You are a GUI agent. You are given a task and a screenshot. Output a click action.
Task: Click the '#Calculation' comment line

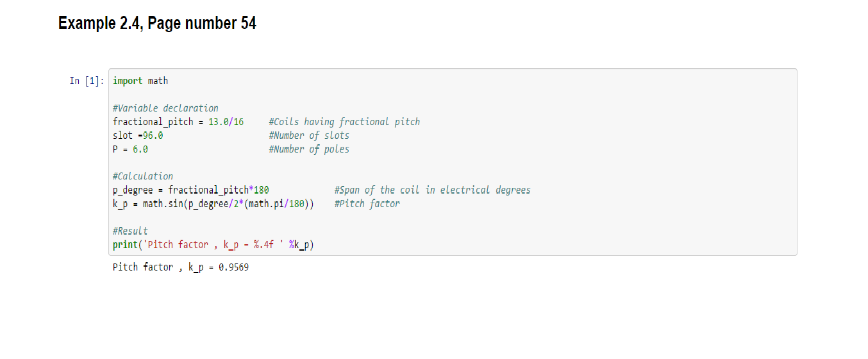tap(143, 176)
